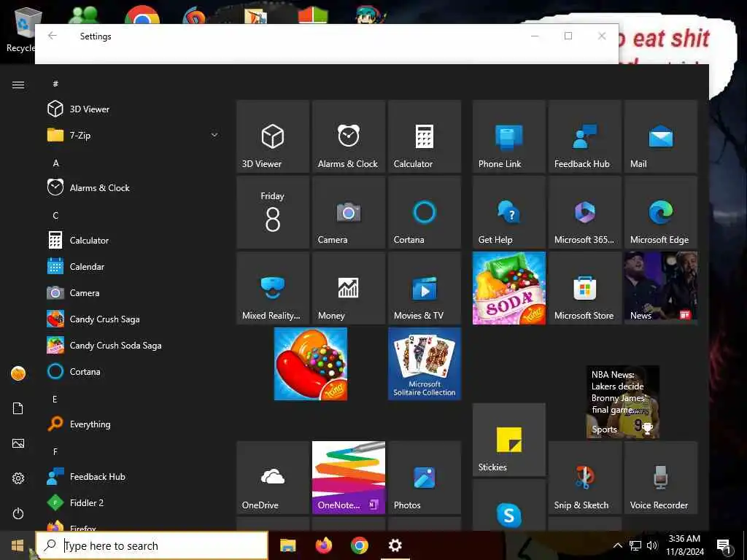The width and height of the screenshot is (747, 560).
Task: Open the Microsoft Store tile
Action: (x=584, y=288)
